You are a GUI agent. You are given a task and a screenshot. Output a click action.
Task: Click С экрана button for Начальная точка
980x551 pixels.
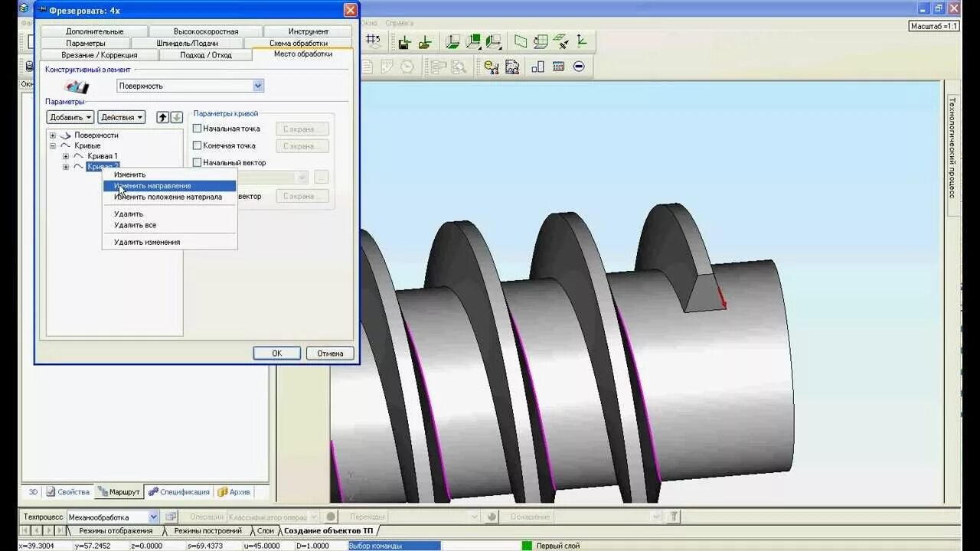[302, 129]
